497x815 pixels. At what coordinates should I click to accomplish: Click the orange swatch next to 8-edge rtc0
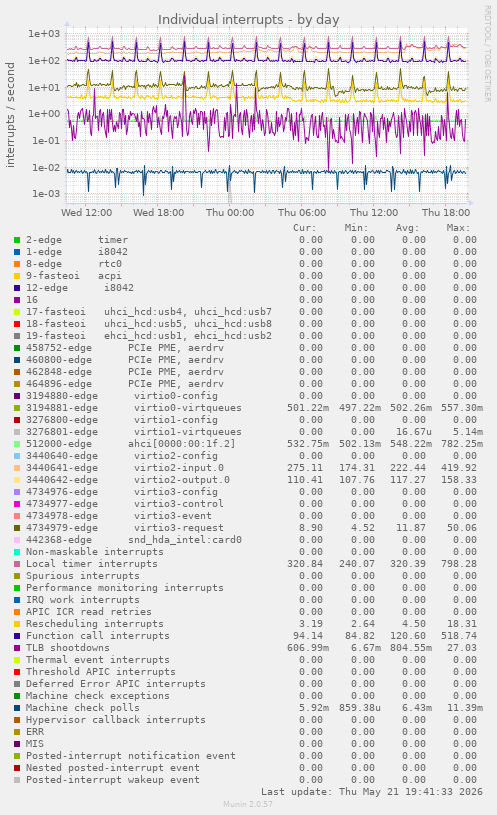[17, 264]
